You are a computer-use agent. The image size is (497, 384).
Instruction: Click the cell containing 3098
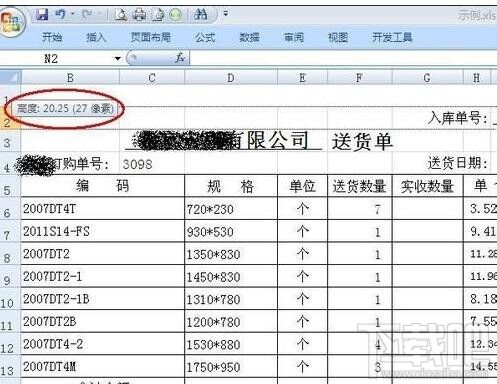pos(152,164)
